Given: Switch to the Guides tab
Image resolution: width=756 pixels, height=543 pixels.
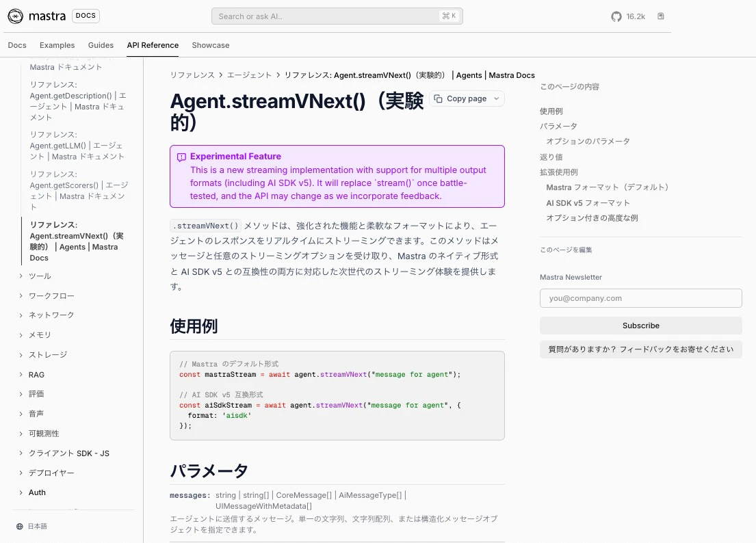Looking at the screenshot, I should (101, 45).
